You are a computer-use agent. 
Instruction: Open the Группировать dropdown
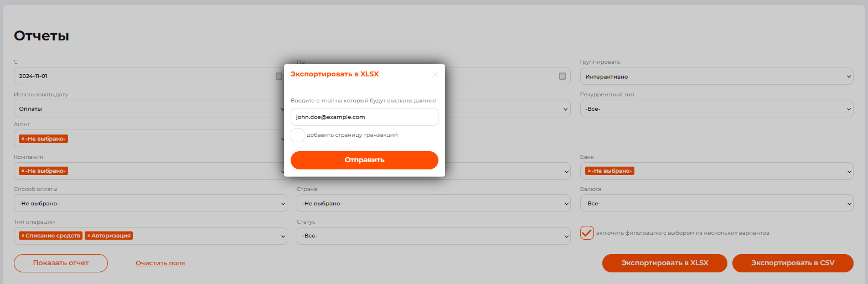(x=716, y=76)
